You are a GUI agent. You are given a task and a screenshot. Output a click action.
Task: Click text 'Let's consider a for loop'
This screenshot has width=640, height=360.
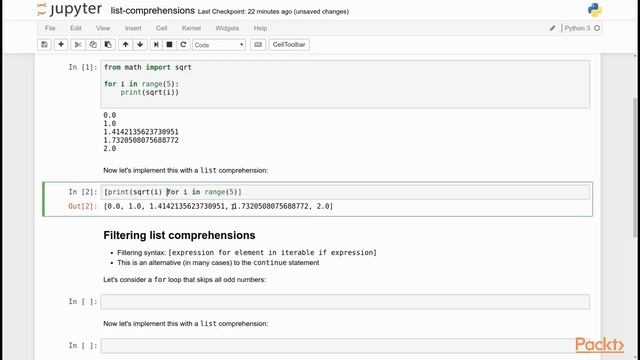point(184,280)
